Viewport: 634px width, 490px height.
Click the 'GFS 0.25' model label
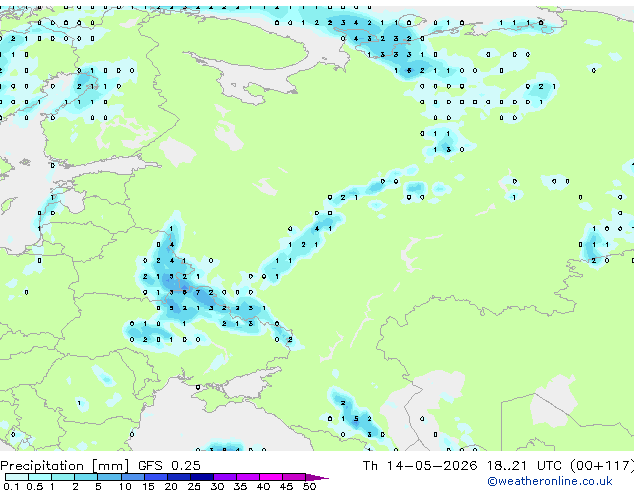(x=169, y=465)
